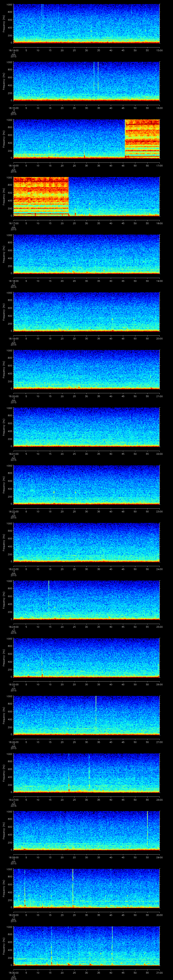Click the 18:15:00 start time label
Viewport: 173px width, 980px height.
(13, 108)
